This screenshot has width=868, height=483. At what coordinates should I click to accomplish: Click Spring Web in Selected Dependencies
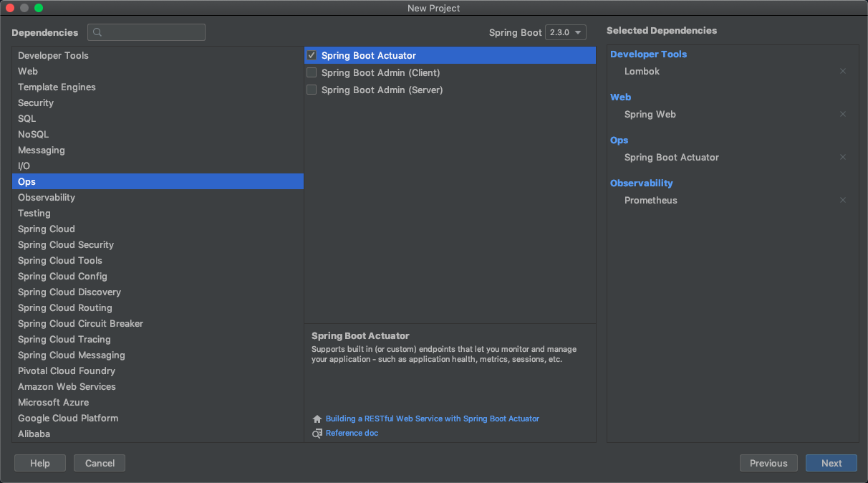pyautogui.click(x=650, y=114)
